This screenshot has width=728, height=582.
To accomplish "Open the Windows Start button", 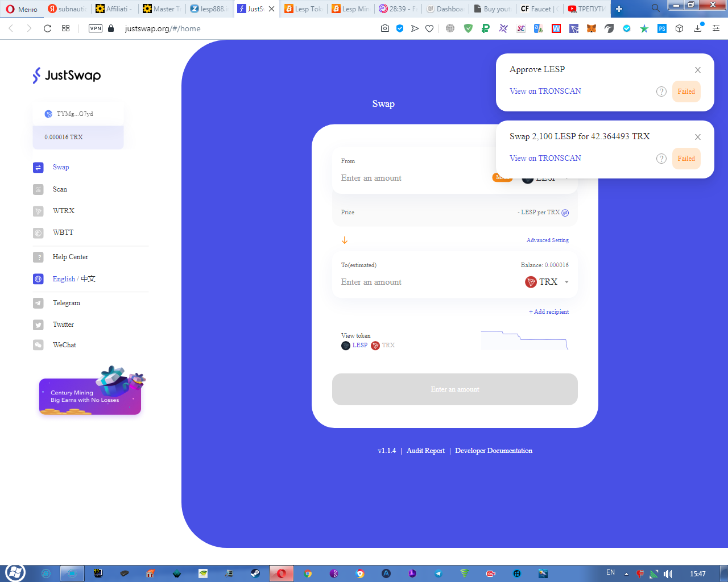I will pyautogui.click(x=15, y=573).
